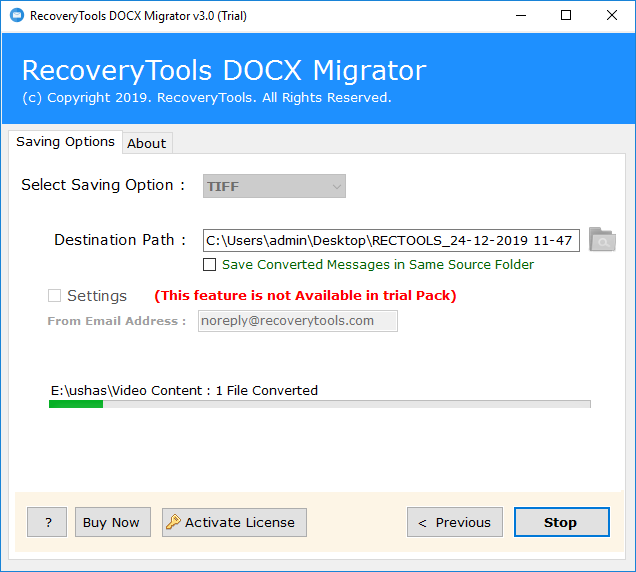Click the key icon on Activate License
This screenshot has width=636, height=572.
(x=173, y=522)
